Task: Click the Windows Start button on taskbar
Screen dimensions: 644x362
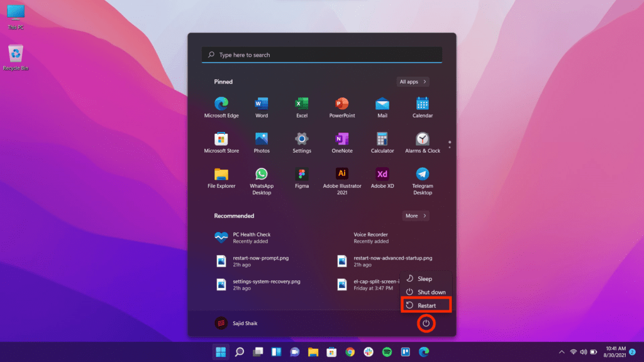Action: coord(221,352)
